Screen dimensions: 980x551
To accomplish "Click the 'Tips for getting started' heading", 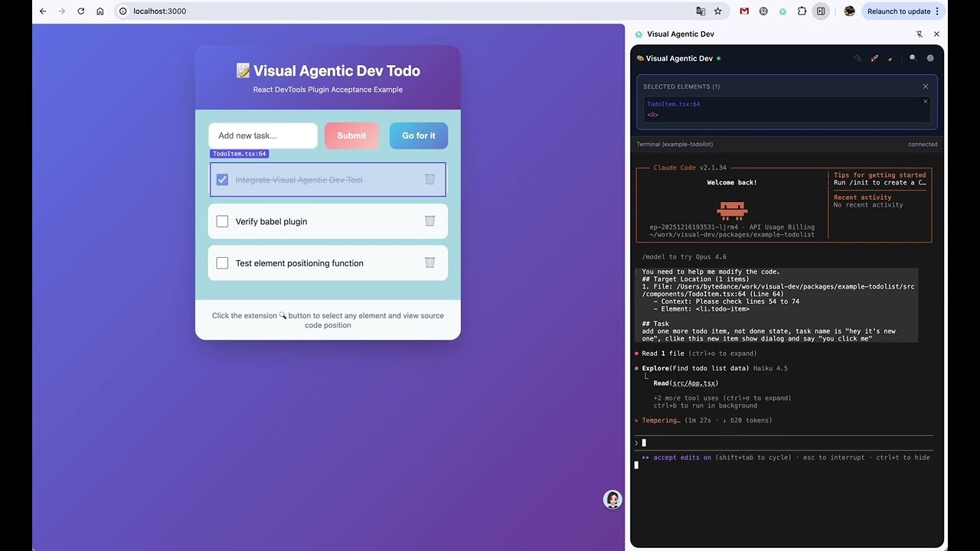I will pyautogui.click(x=880, y=175).
